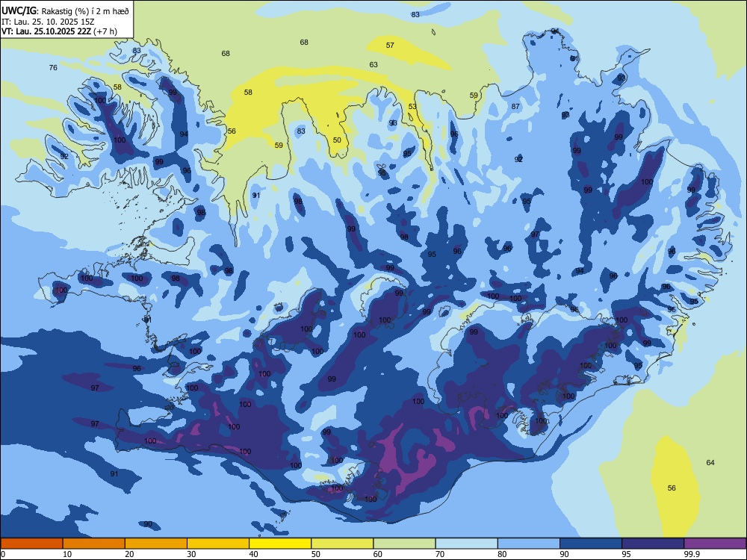747x560 pixels.
Task: Pick the navy 95–99.9 legend swatch
Action: (653, 544)
